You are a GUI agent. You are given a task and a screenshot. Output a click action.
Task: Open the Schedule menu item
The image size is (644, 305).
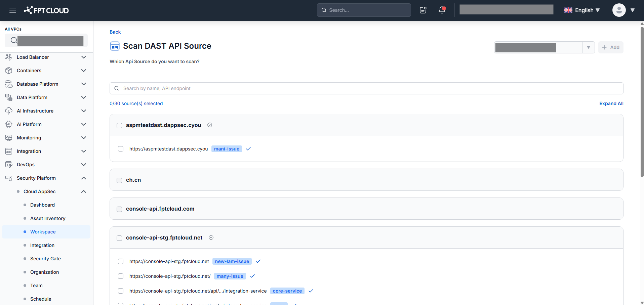click(41, 299)
